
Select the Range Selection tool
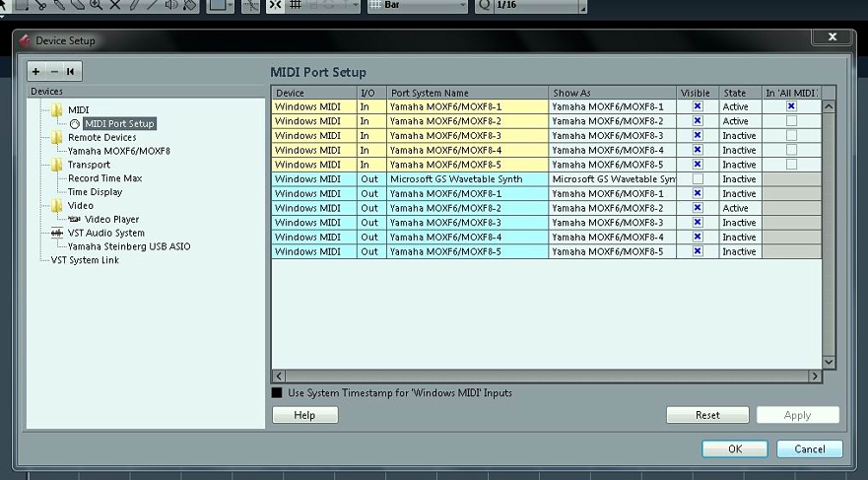coord(22,5)
